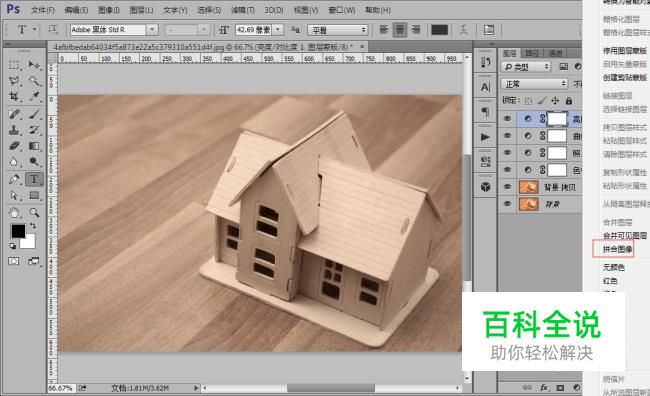Toggle lock position

[555, 101]
